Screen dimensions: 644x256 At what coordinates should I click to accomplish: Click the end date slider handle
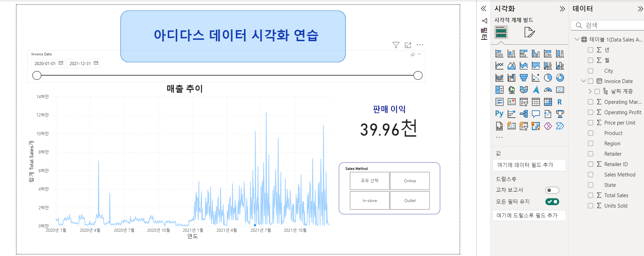point(418,75)
